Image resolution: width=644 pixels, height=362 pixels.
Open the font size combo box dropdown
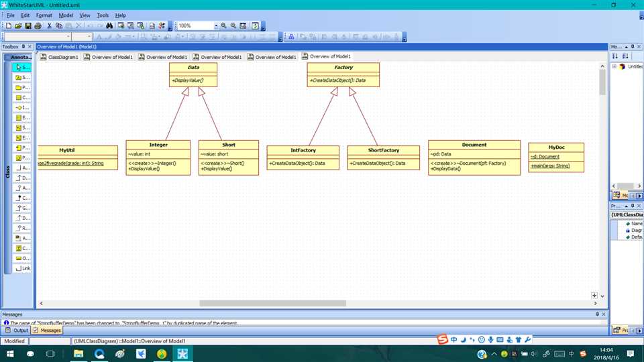(89, 37)
